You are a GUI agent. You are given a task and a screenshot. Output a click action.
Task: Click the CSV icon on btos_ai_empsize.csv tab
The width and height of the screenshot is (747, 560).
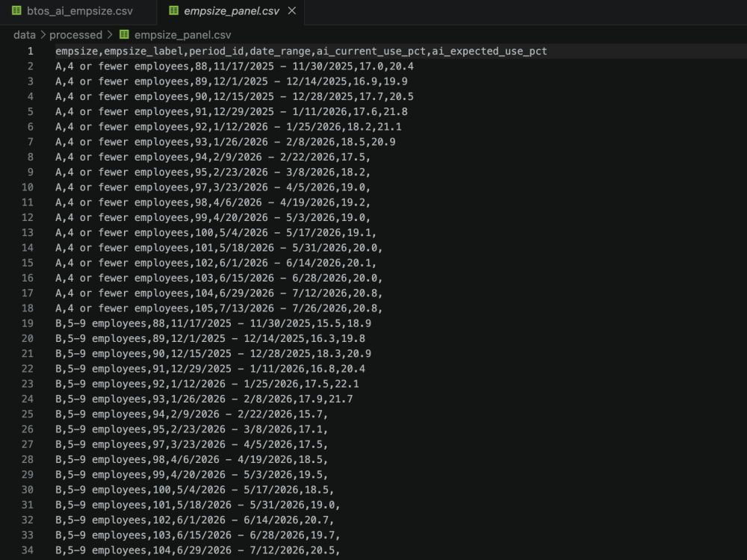pyautogui.click(x=16, y=10)
